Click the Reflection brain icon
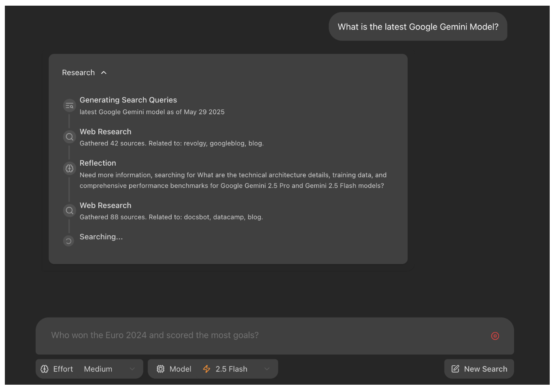This screenshot has width=557, height=392. [x=69, y=168]
